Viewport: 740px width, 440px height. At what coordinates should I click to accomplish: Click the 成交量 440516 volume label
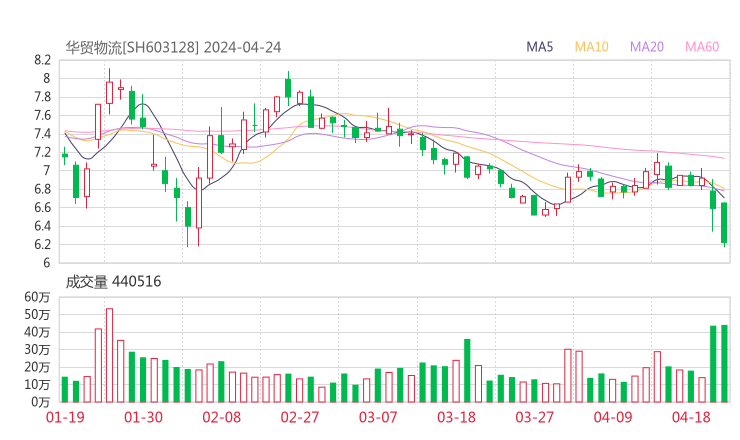[x=113, y=282]
